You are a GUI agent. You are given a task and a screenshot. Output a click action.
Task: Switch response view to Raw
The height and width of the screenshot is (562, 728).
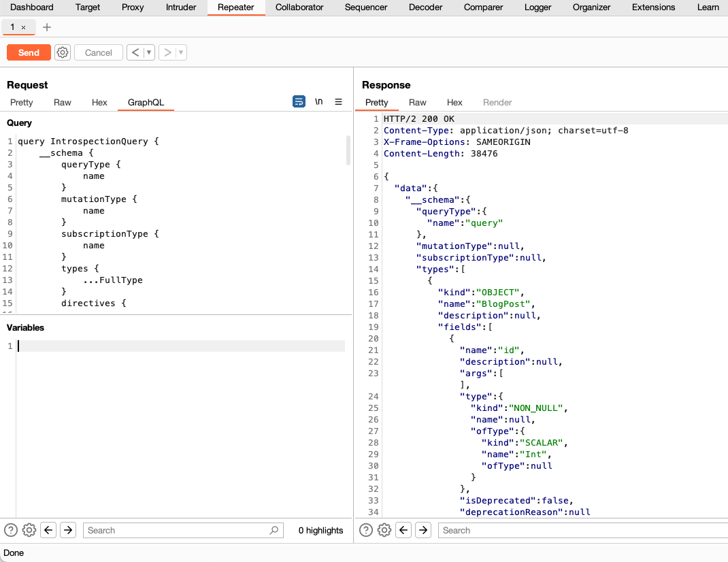pyautogui.click(x=417, y=102)
